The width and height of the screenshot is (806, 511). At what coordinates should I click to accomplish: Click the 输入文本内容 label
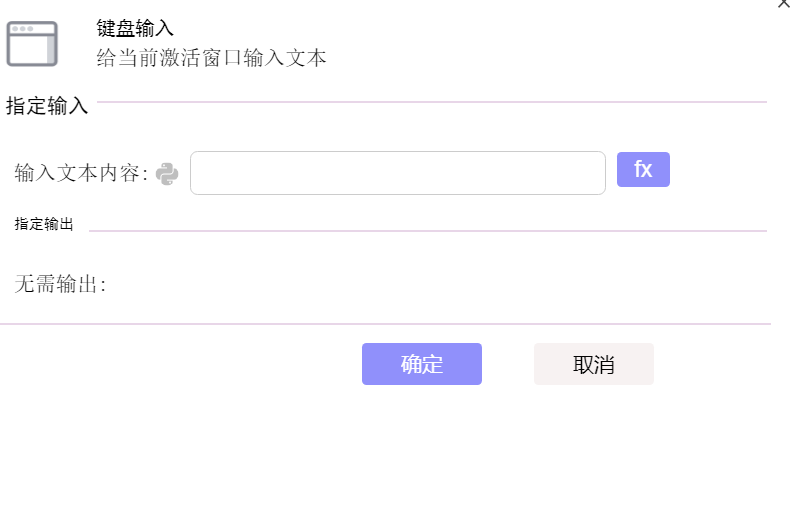point(81,173)
